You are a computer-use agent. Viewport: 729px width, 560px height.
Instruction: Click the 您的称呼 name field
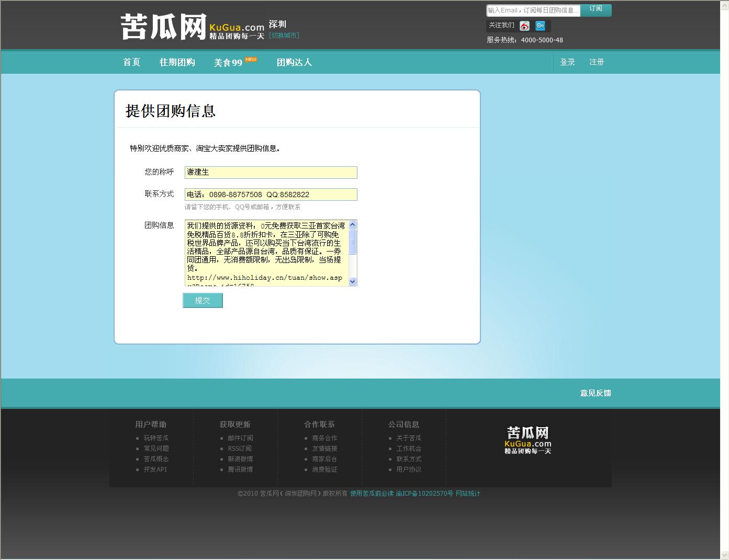click(271, 173)
